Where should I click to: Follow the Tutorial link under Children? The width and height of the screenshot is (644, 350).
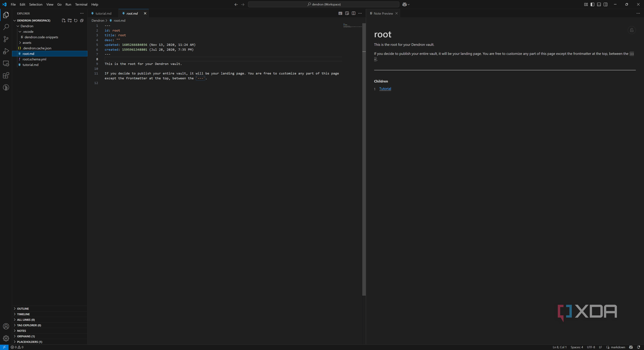click(x=385, y=89)
